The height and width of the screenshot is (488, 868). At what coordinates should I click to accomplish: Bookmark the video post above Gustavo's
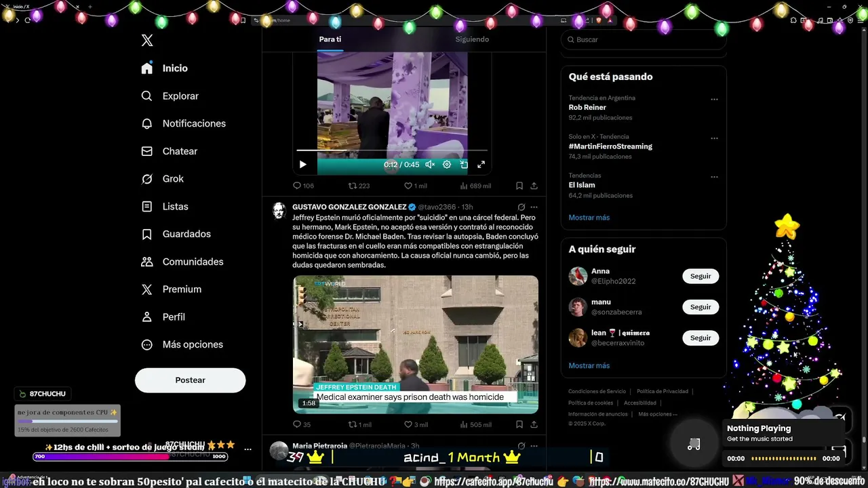519,186
